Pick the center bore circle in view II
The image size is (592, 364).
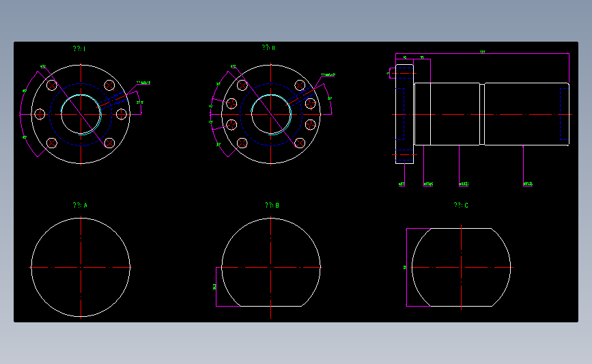[270, 114]
